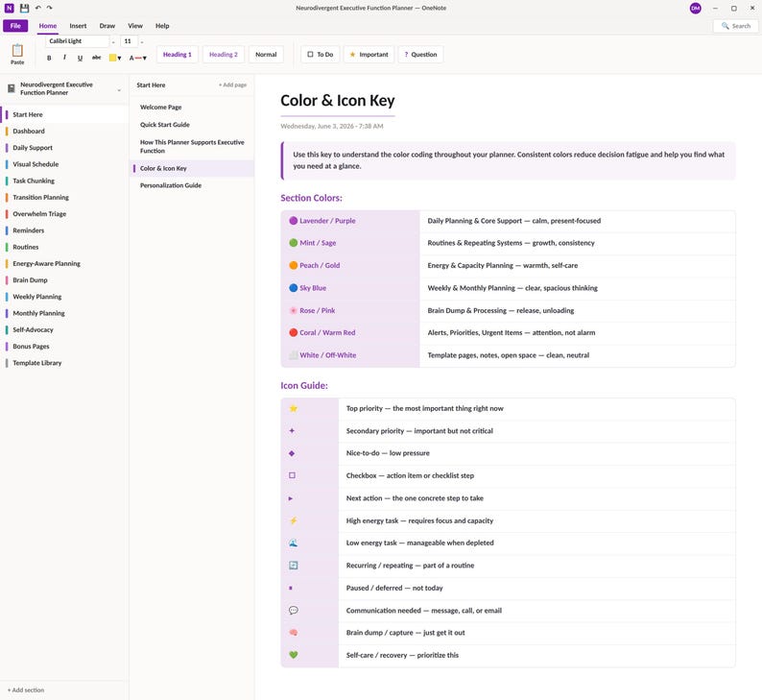Image resolution: width=762 pixels, height=700 pixels.
Task: Click the blue circle beside Sky Blue
Action: (293, 288)
